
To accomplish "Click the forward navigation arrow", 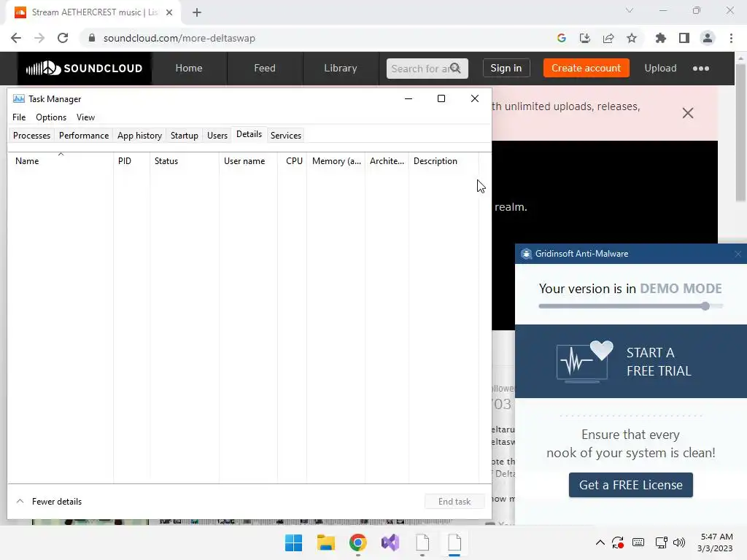I will 39,38.
